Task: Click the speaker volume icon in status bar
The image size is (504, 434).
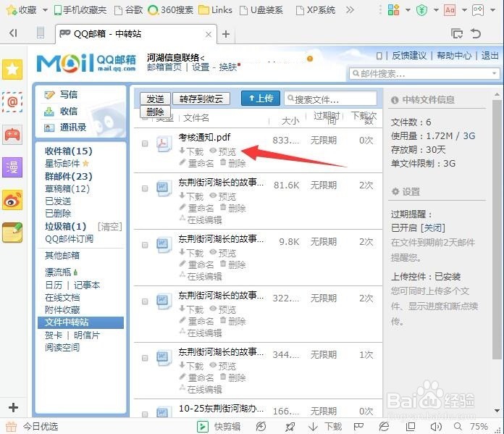Action: pos(436,427)
